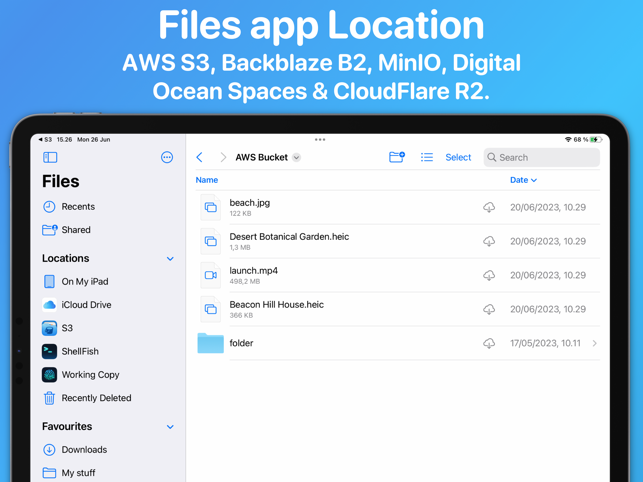Download Desert Botanical Garden.heic cloud icon
Image resolution: width=643 pixels, height=482 pixels.
489,241
